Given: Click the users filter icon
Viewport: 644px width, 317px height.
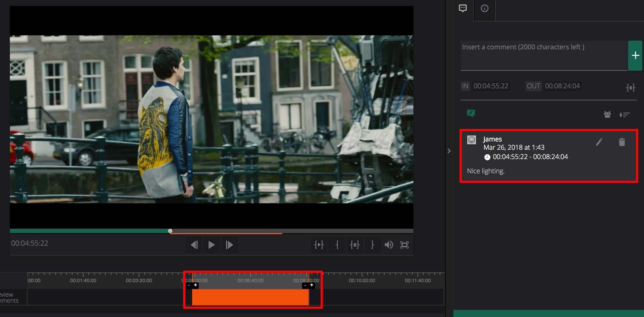Looking at the screenshot, I should click(x=607, y=114).
